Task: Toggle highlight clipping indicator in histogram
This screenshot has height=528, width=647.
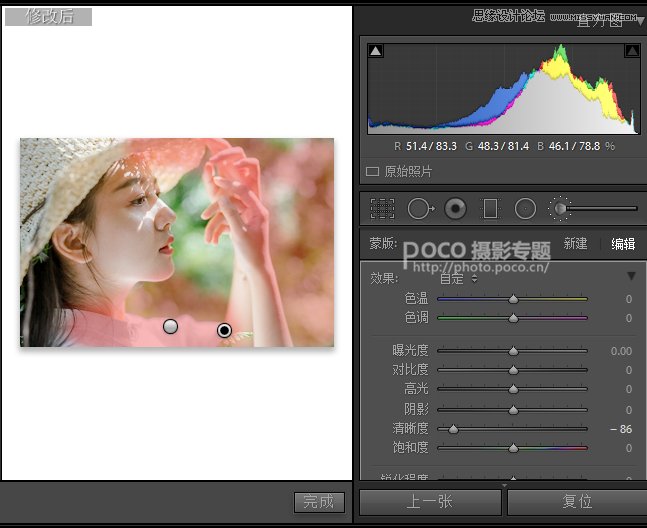Action: [x=632, y=51]
